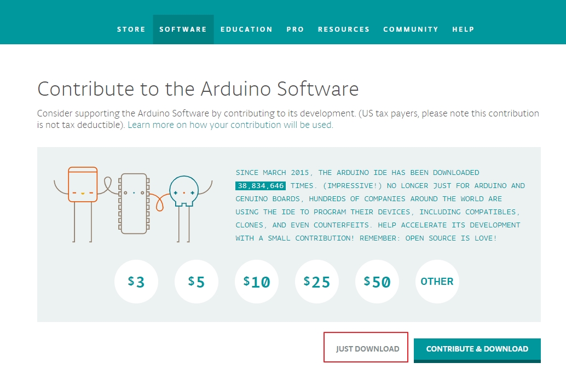Viewport: 566px width, 392px height.
Task: Select the $10 contribution circle
Action: [x=257, y=282]
